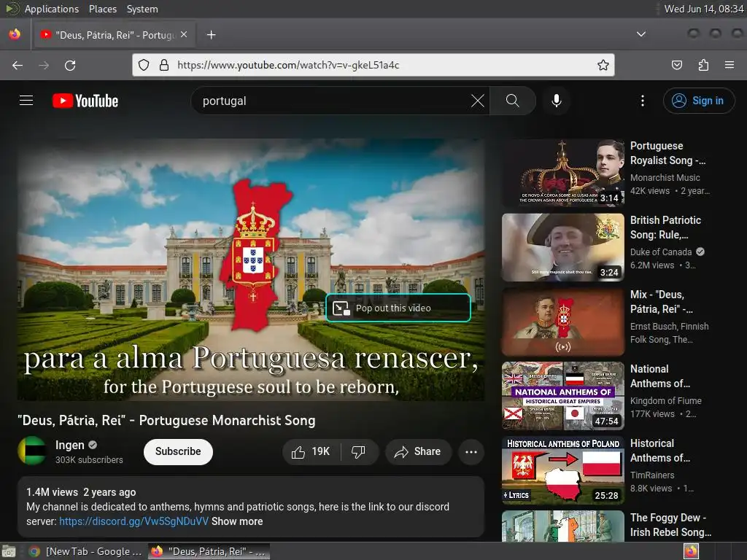Open Portuguese Royalist Song thumbnail

coord(563,173)
